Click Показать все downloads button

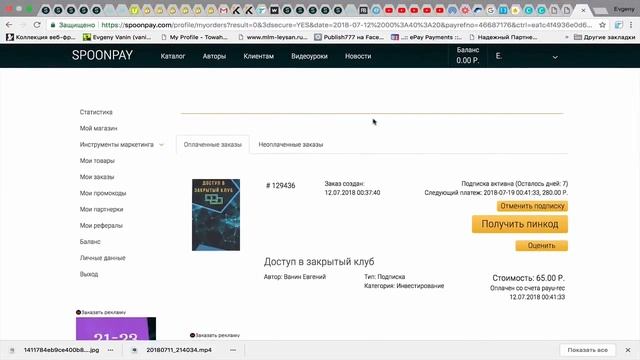pos(587,350)
